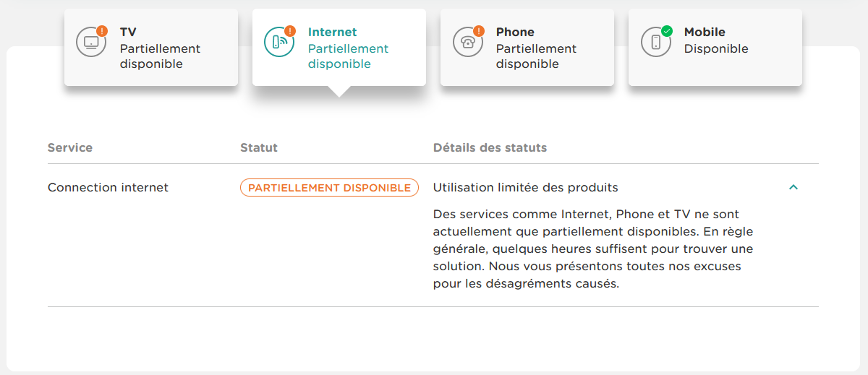Open the Phone service tab
Image resolution: width=868 pixels, height=375 pixels.
(x=527, y=48)
